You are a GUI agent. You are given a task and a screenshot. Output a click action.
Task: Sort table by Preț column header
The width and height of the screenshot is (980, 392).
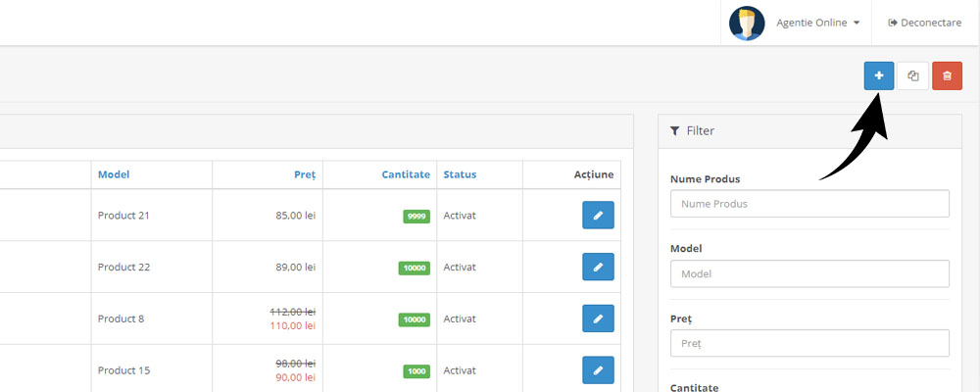(305, 174)
